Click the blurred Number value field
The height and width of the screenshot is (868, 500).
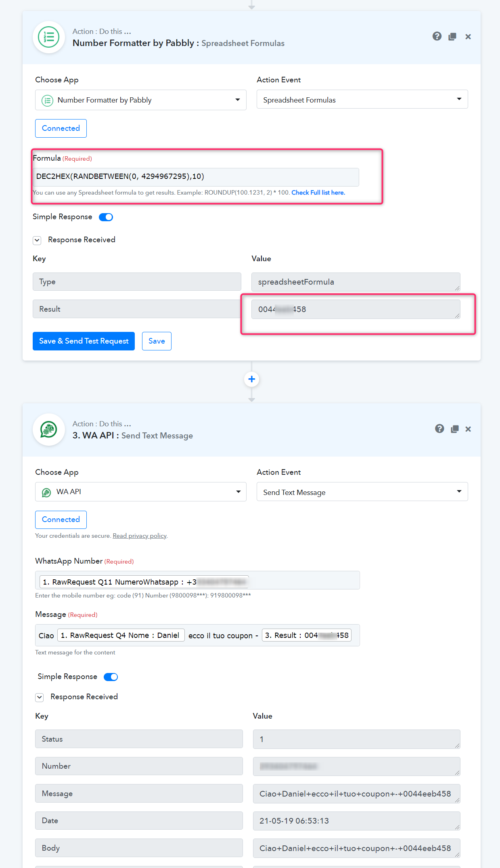357,766
